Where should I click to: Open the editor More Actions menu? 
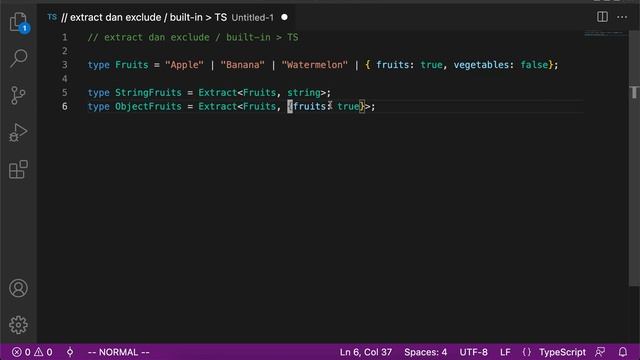[622, 17]
